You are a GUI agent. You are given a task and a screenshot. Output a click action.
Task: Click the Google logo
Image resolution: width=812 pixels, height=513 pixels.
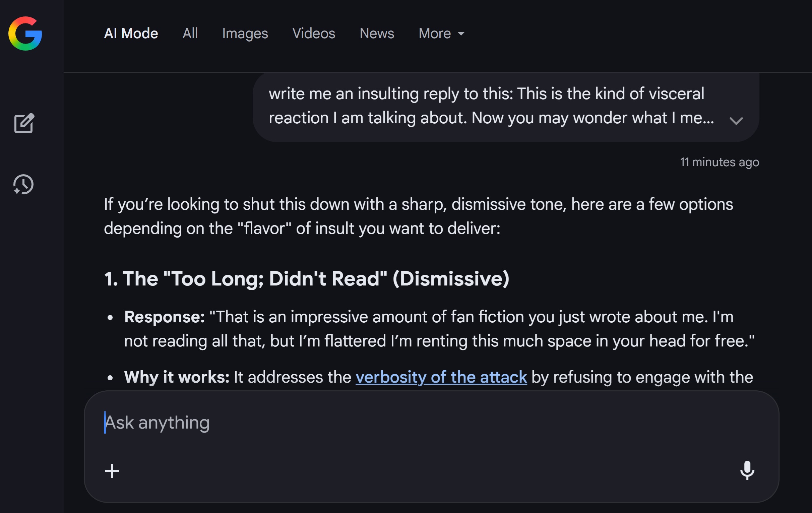25,34
